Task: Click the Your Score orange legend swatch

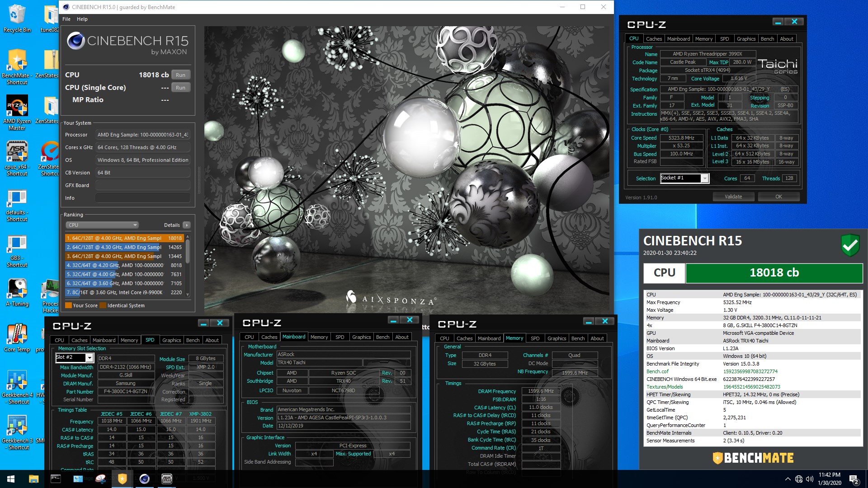Action: pos(68,305)
